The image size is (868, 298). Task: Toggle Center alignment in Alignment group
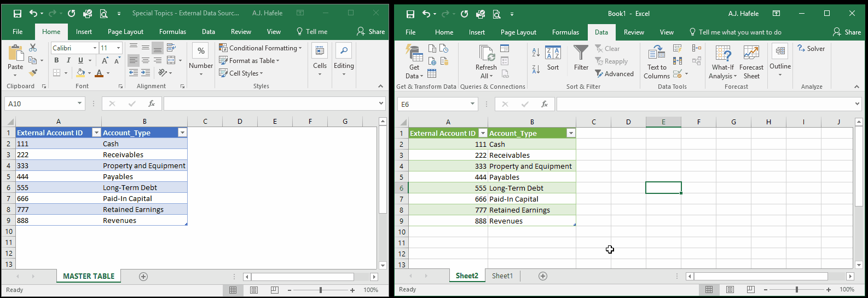(x=145, y=60)
